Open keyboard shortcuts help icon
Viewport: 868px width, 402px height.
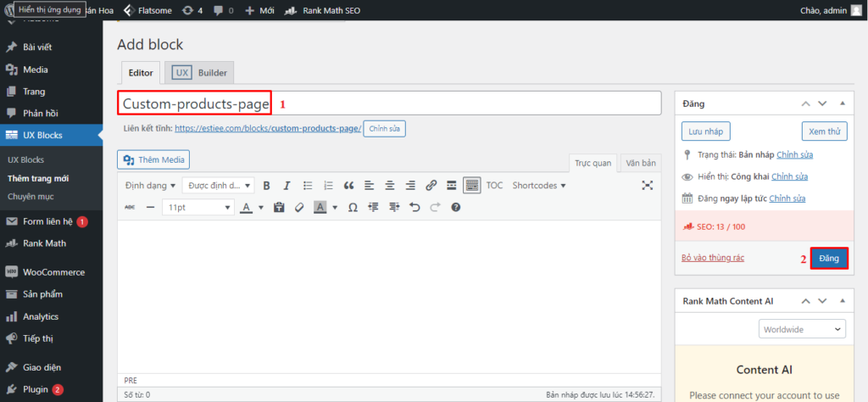456,207
